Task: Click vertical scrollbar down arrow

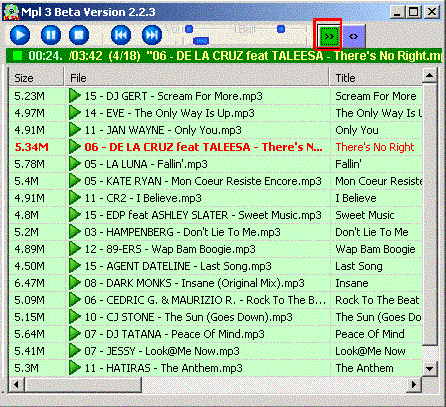Action: pos(430,369)
